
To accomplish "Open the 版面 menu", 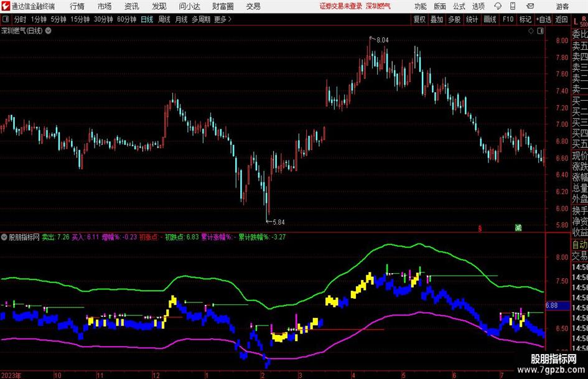I will (440, 6).
